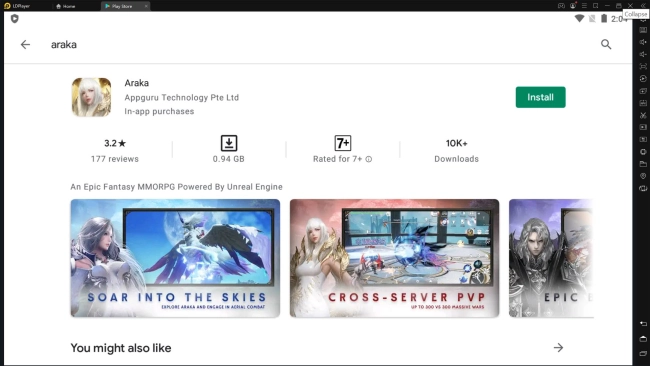The width and height of the screenshot is (650, 366).
Task: Open the gamepad icon in the title bar
Action: (561, 6)
